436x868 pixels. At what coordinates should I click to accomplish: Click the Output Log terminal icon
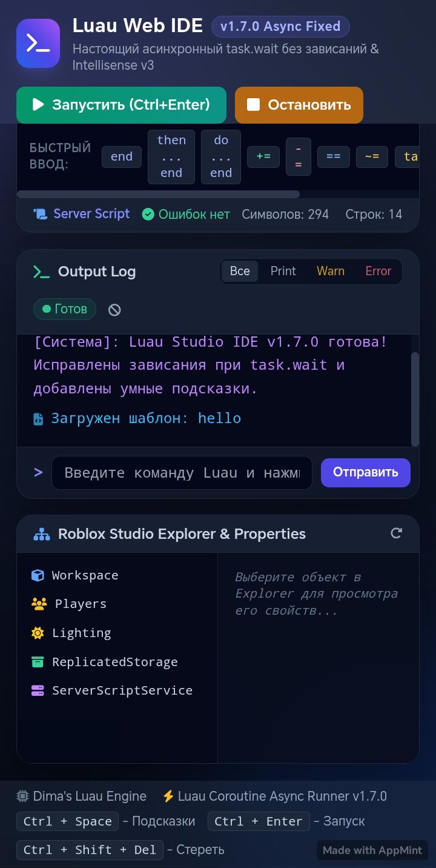(41, 272)
